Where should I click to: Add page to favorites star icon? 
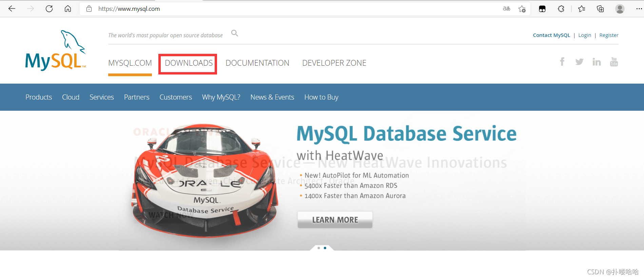pos(522,9)
